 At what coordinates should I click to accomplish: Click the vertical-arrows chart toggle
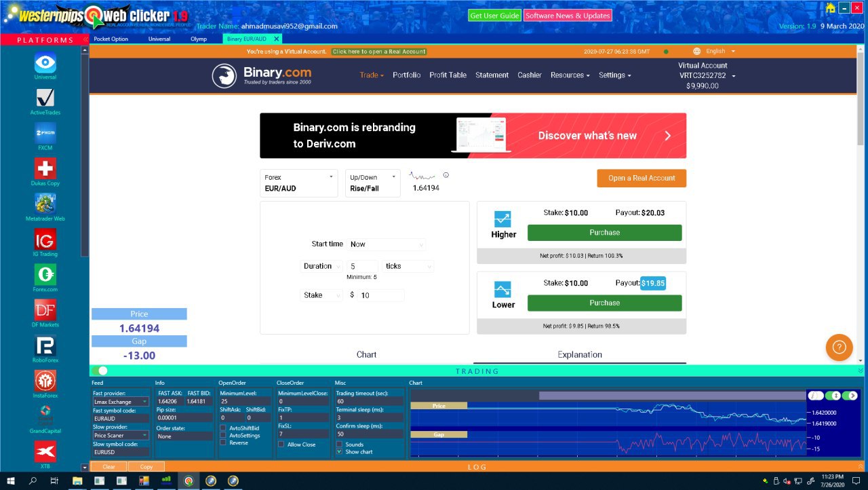tap(833, 396)
